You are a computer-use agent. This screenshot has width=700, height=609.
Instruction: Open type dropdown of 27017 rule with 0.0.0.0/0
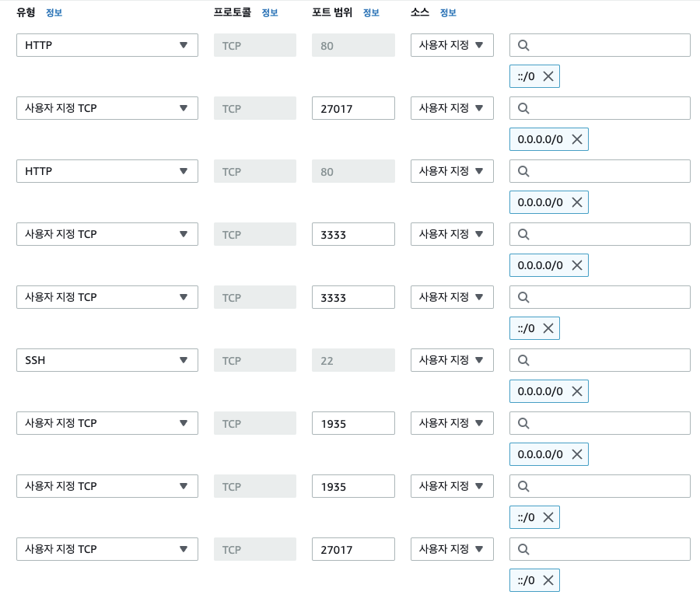coord(107,108)
